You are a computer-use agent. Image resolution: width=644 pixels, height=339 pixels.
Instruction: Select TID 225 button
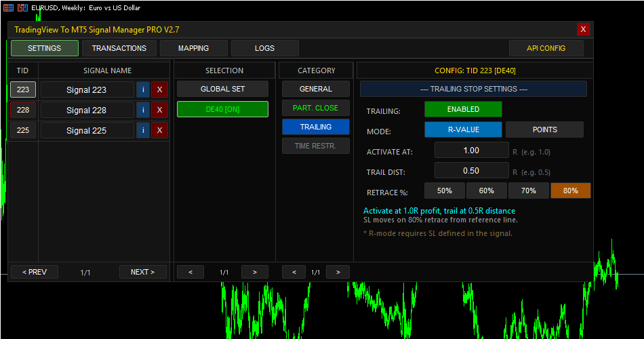23,130
